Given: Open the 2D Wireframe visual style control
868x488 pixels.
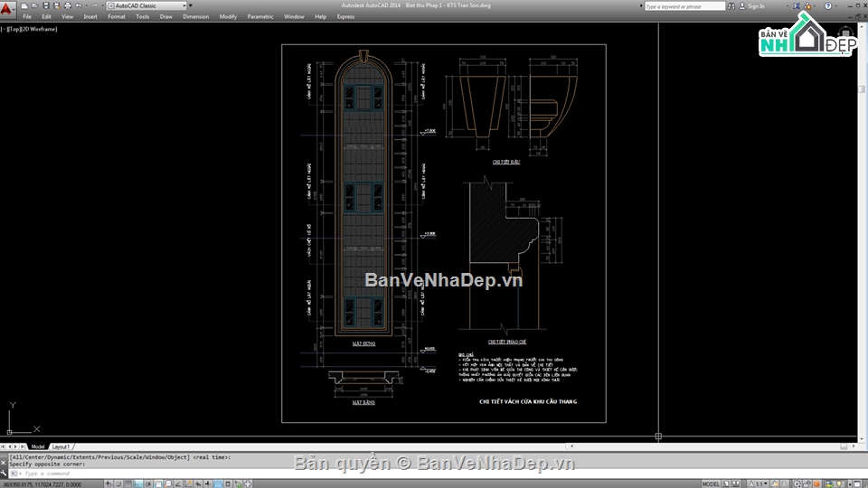Looking at the screenshot, I should (41, 29).
